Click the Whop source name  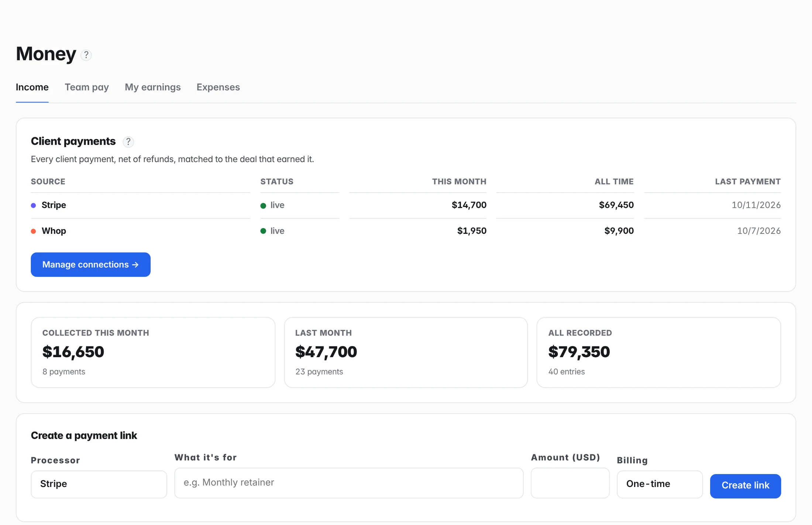(x=54, y=231)
